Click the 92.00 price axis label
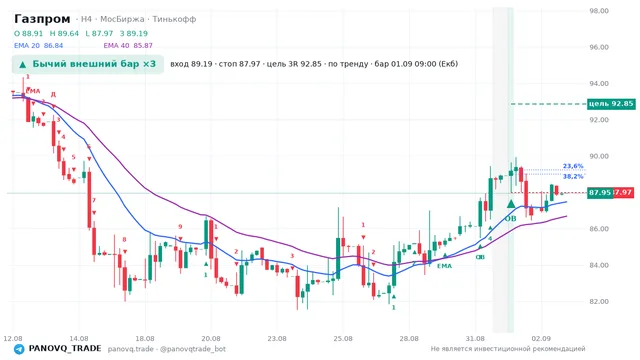This screenshot has height=360, width=640. [599, 120]
